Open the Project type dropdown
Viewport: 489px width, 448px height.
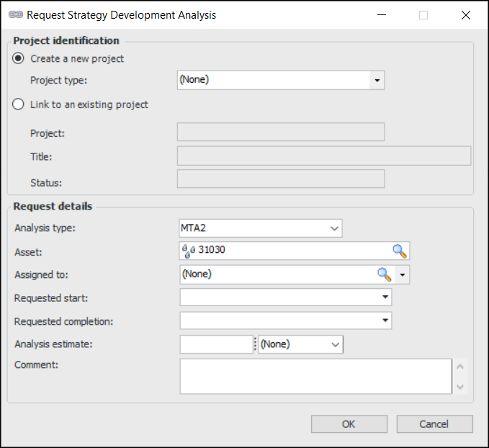click(377, 81)
